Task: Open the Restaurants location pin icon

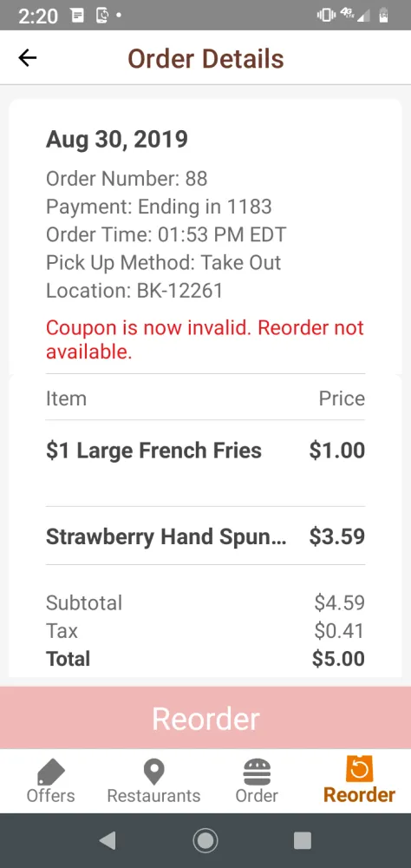Action: [153, 771]
